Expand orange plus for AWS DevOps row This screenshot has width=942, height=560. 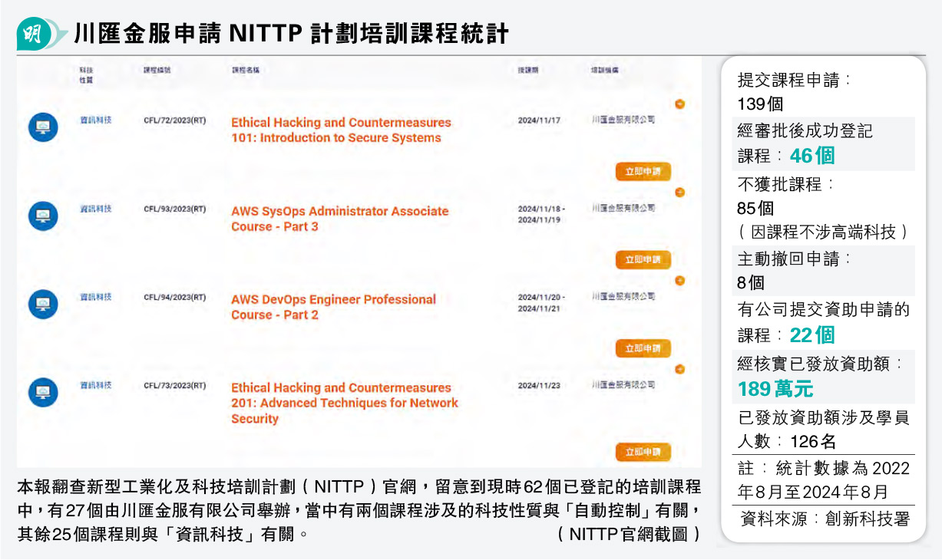coord(679,281)
